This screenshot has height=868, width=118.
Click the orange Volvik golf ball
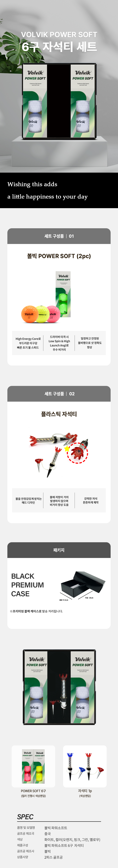[29, 314]
